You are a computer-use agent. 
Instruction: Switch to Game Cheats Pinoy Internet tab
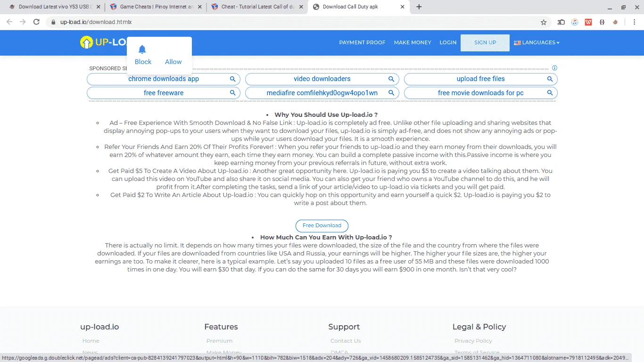(x=156, y=7)
